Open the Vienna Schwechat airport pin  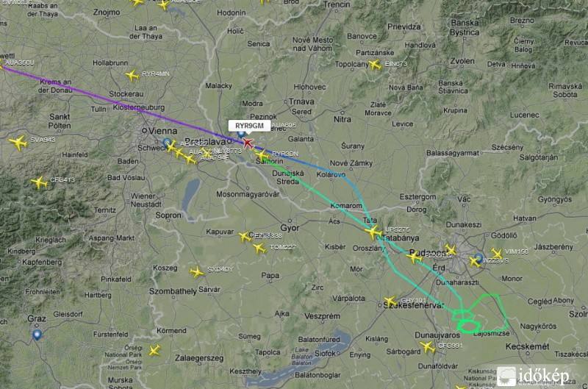[x=167, y=143]
